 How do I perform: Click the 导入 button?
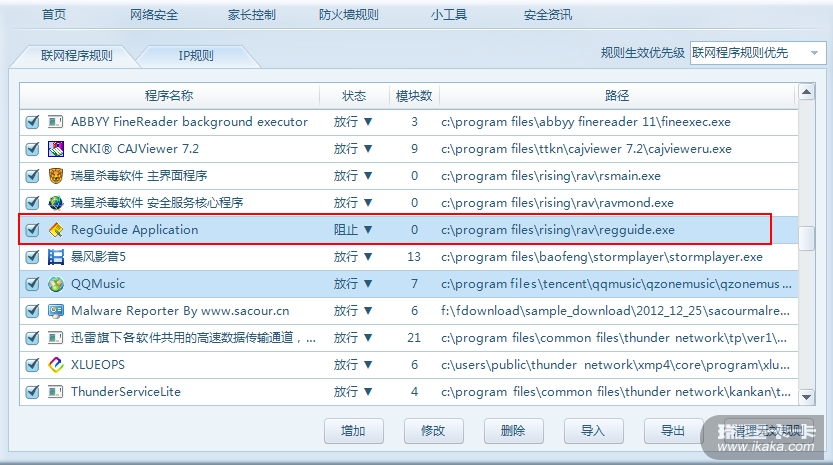click(x=593, y=430)
